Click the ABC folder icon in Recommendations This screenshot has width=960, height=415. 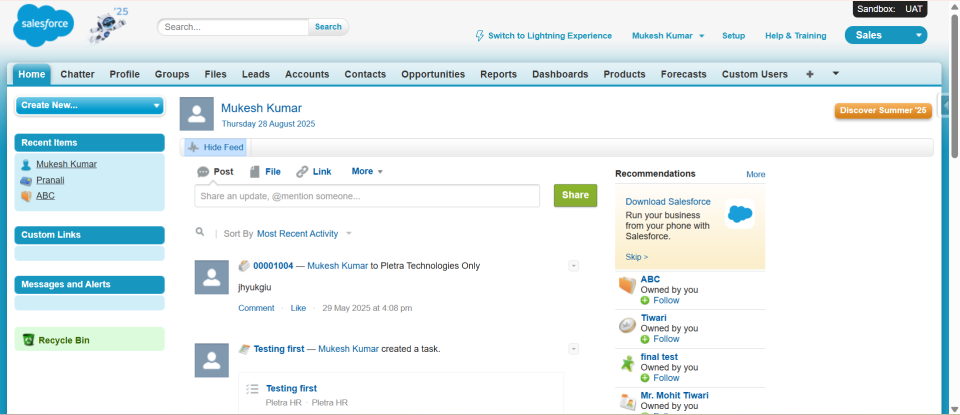(628, 286)
